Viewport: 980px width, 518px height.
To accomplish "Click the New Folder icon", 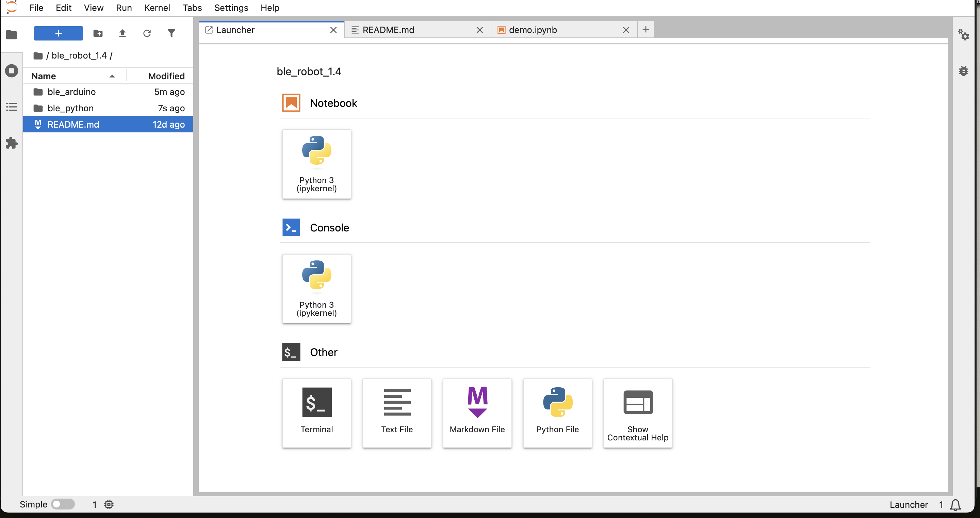I will pos(98,33).
